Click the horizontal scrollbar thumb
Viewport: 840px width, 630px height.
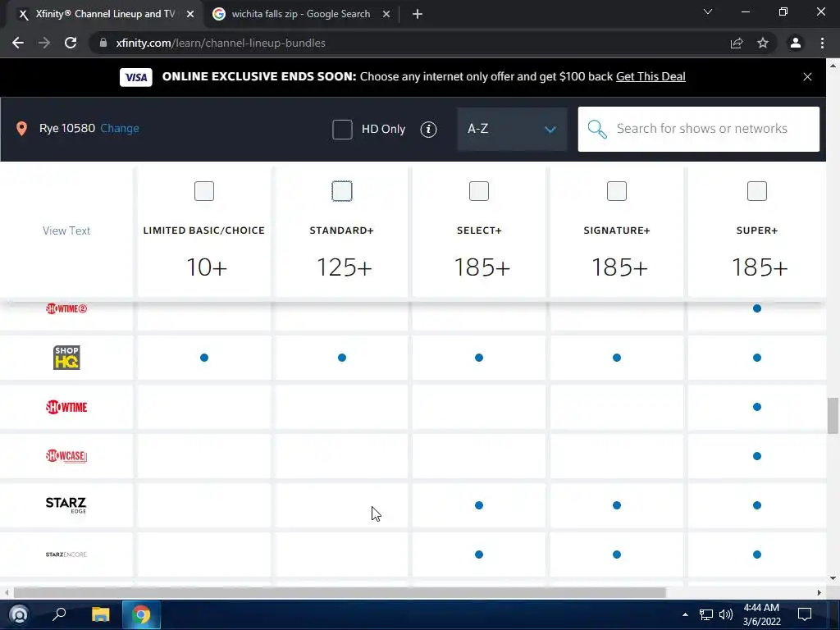click(x=340, y=592)
